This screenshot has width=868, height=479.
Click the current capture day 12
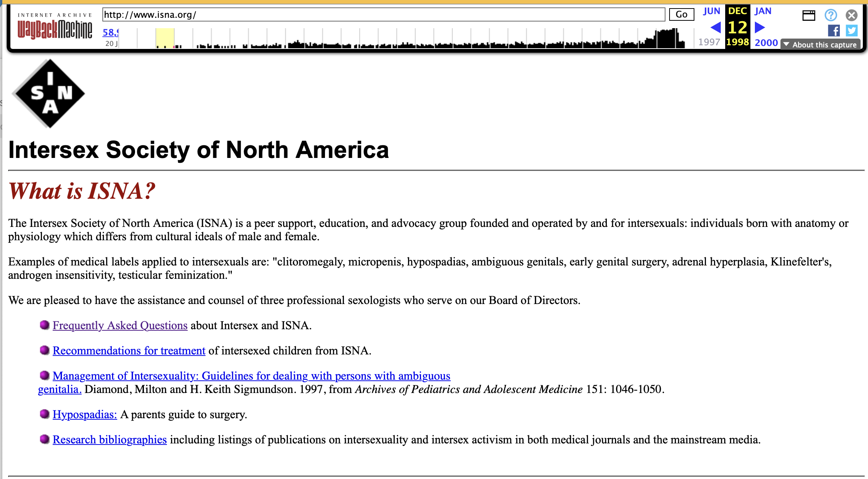[737, 27]
